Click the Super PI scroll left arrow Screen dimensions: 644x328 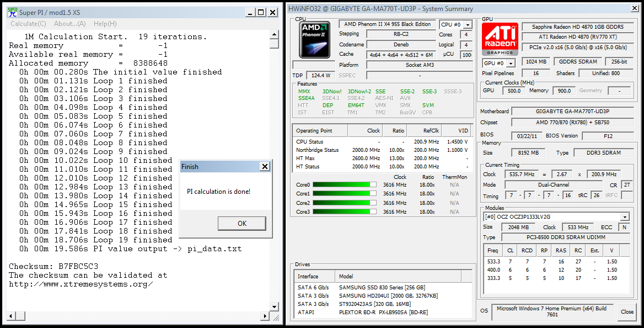tap(11, 316)
